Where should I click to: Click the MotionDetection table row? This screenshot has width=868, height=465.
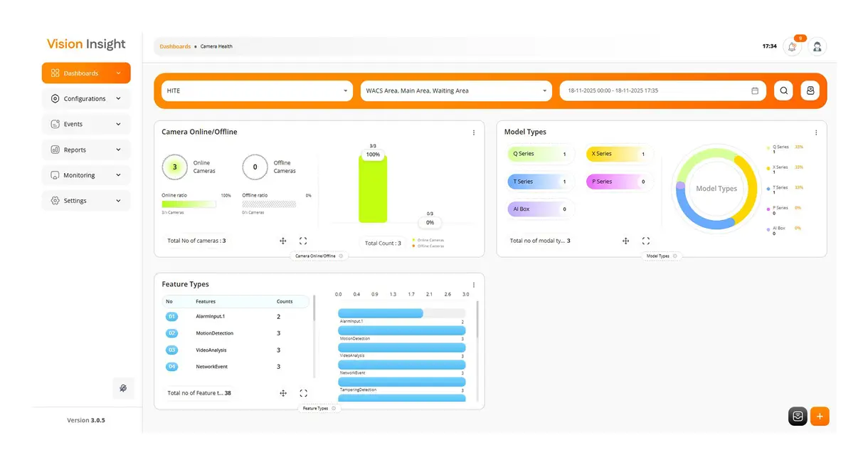[x=235, y=333]
